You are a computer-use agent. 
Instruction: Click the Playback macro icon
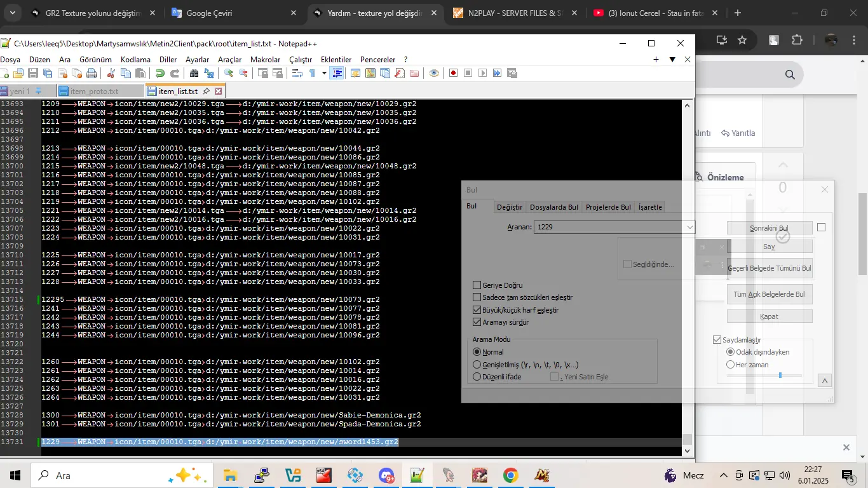tap(483, 73)
